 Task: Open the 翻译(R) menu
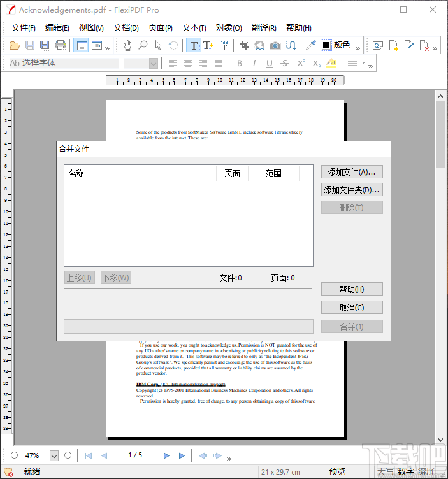click(x=264, y=28)
